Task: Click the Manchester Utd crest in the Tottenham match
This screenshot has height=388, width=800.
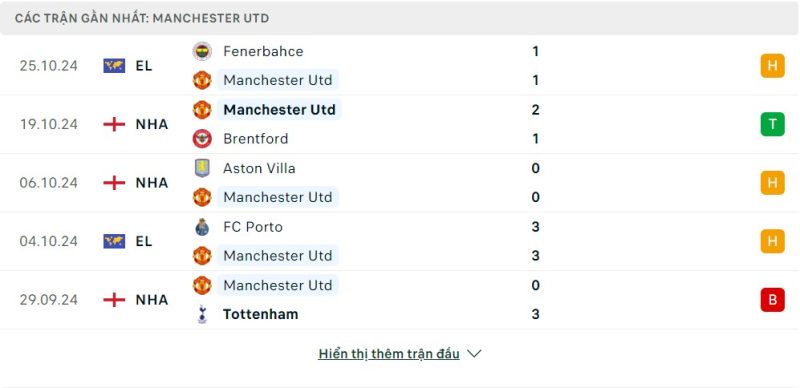Action: [x=202, y=285]
